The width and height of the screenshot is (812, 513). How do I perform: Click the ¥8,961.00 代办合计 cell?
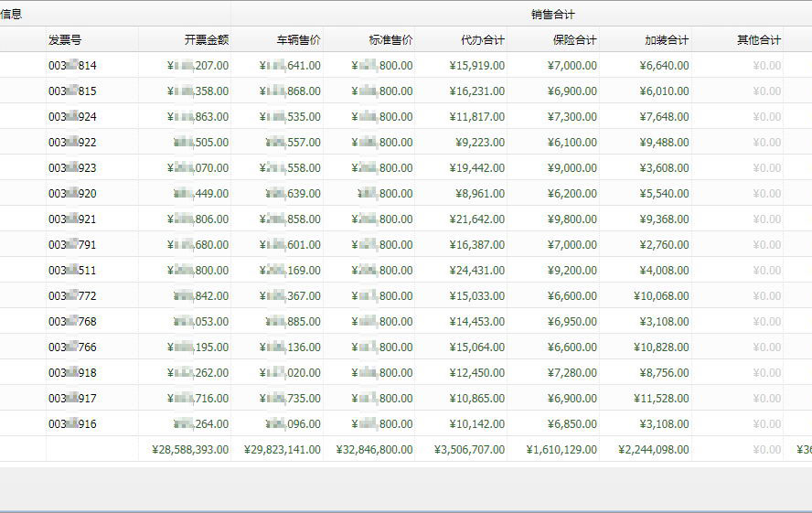point(479,194)
